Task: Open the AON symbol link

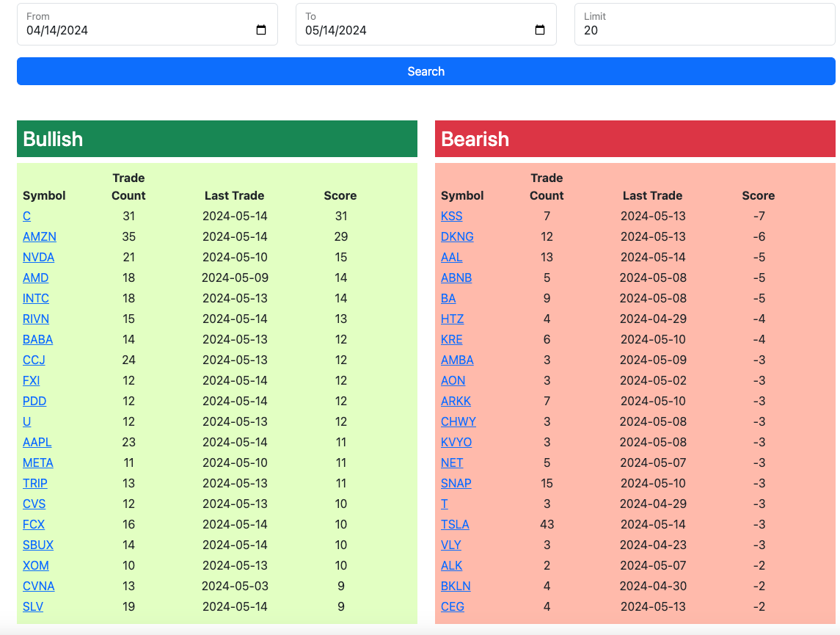Action: click(453, 380)
